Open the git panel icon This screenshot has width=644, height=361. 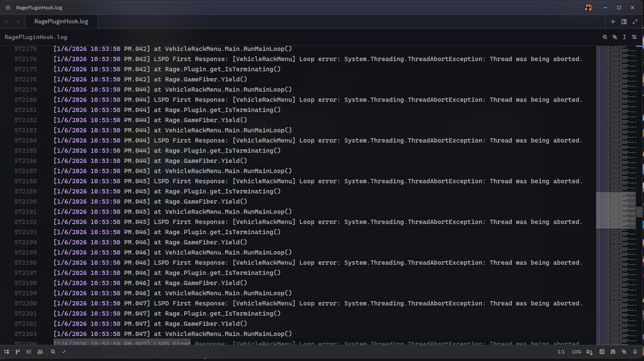[x=18, y=352]
